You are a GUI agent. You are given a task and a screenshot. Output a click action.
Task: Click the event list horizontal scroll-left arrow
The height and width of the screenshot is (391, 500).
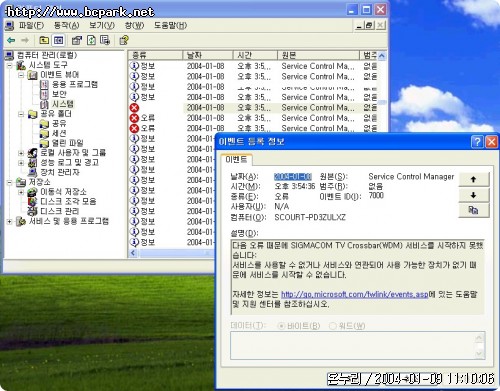tap(133, 253)
